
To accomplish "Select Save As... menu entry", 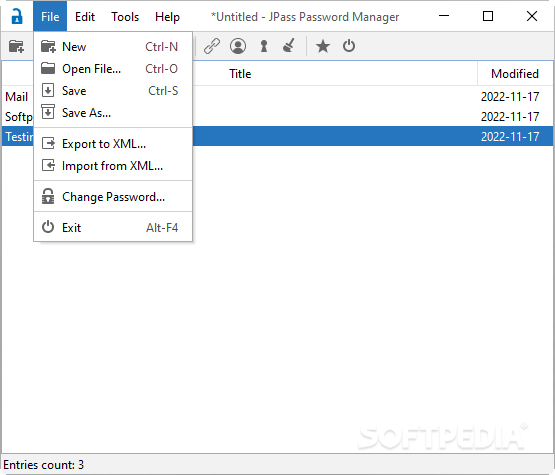I will coord(113,113).
